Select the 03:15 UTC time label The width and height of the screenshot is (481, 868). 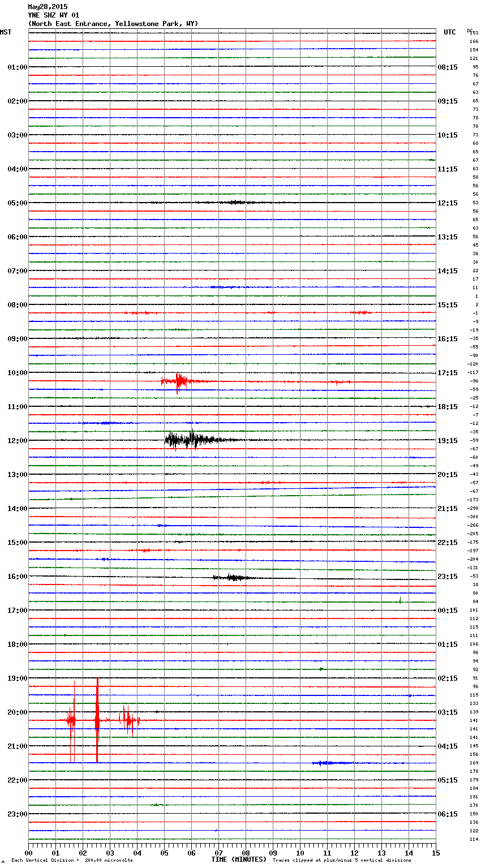point(448,712)
